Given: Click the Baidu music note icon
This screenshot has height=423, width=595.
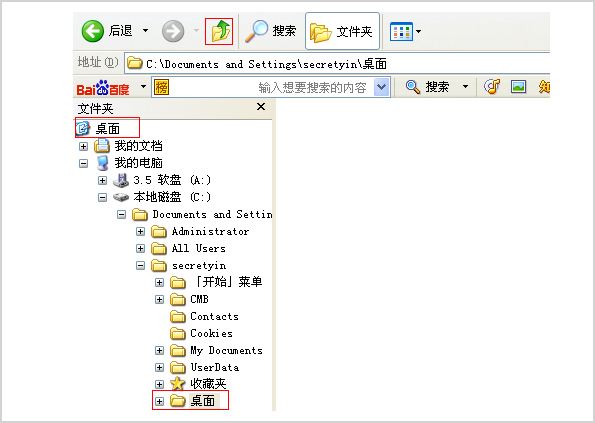Looking at the screenshot, I should pyautogui.click(x=492, y=87).
